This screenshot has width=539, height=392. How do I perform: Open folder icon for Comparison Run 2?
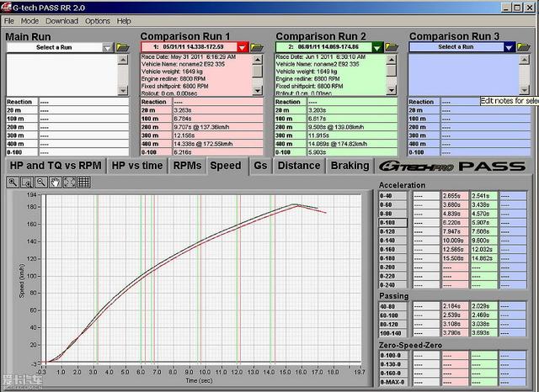pyautogui.click(x=392, y=46)
